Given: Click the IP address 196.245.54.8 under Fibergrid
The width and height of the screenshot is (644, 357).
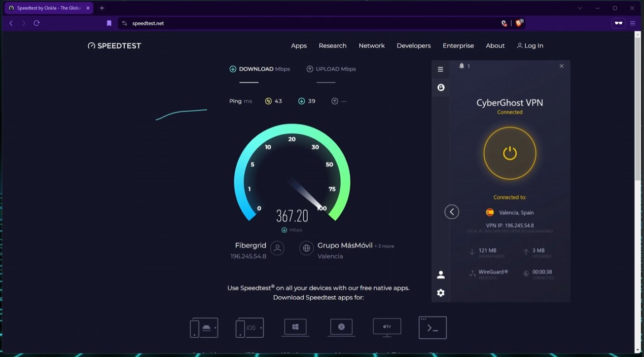Looking at the screenshot, I should point(248,256).
